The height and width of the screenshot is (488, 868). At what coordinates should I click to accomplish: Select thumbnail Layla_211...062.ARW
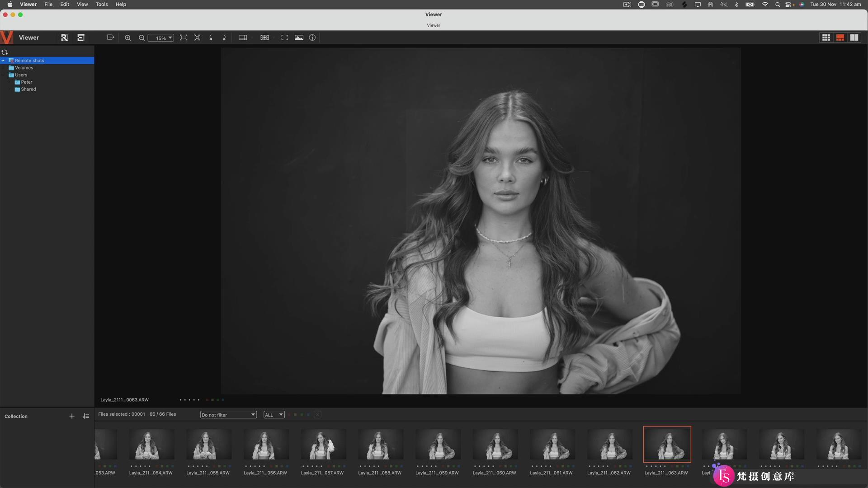[x=609, y=445]
